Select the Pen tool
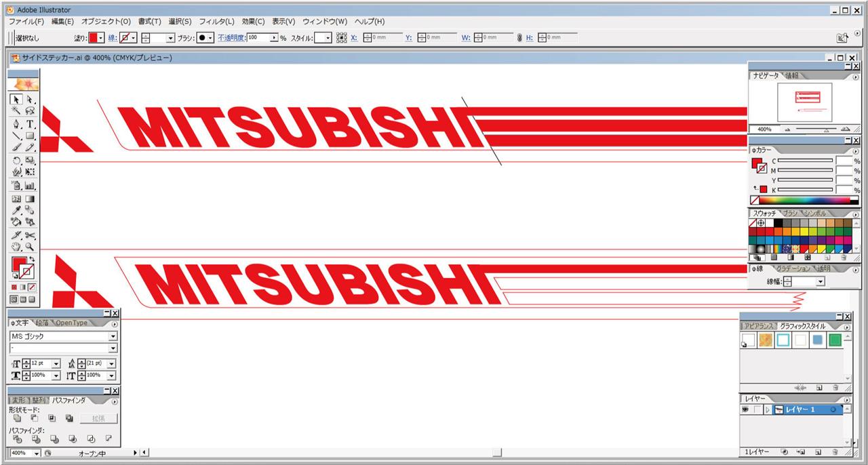The height and width of the screenshot is (465, 868). pos(17,124)
